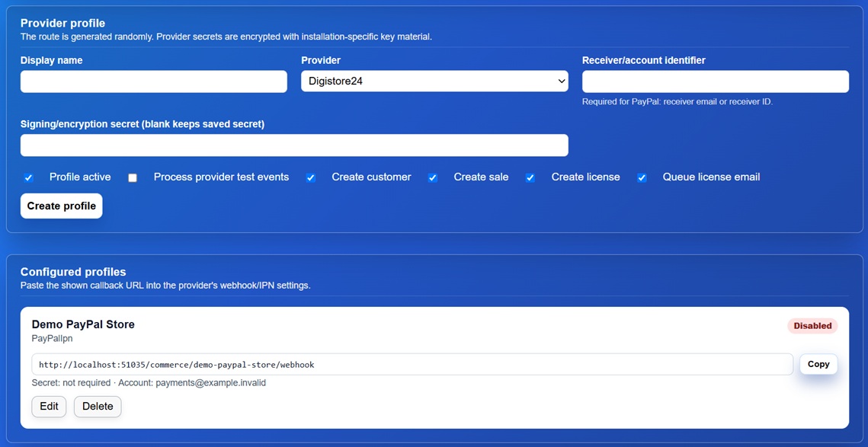This screenshot has height=447, width=868.
Task: Toggle the Create license checkbox
Action: (530, 177)
